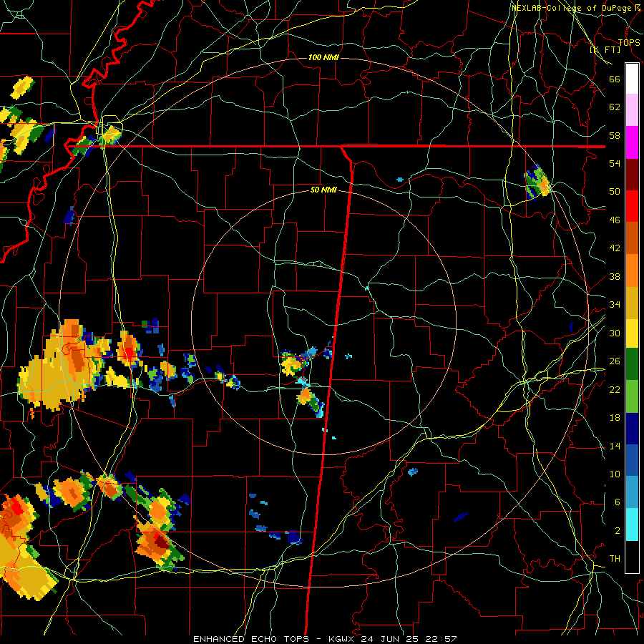The width and height of the screenshot is (644, 644).
Task: Click the navy blue legend swatch
Action: [632, 429]
